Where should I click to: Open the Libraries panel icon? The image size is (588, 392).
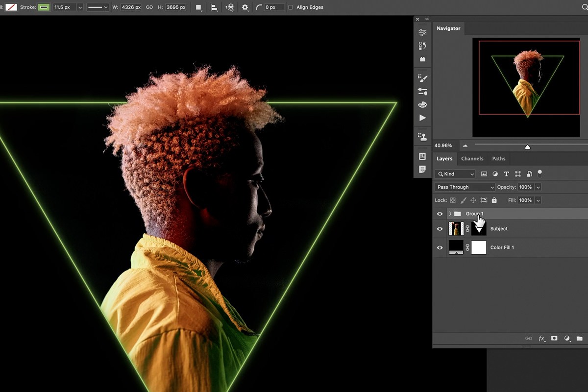click(x=422, y=59)
